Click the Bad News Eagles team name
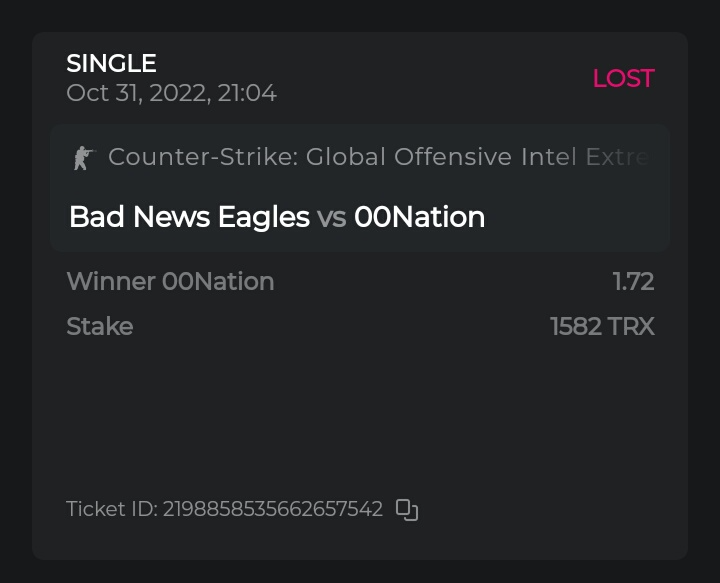 coord(189,217)
